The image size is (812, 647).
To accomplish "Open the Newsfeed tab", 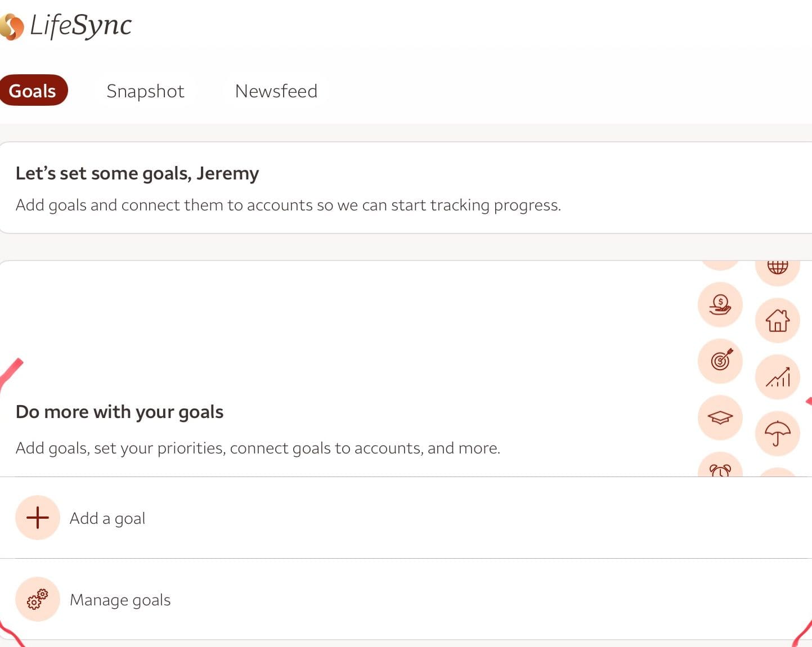I will 276,91.
